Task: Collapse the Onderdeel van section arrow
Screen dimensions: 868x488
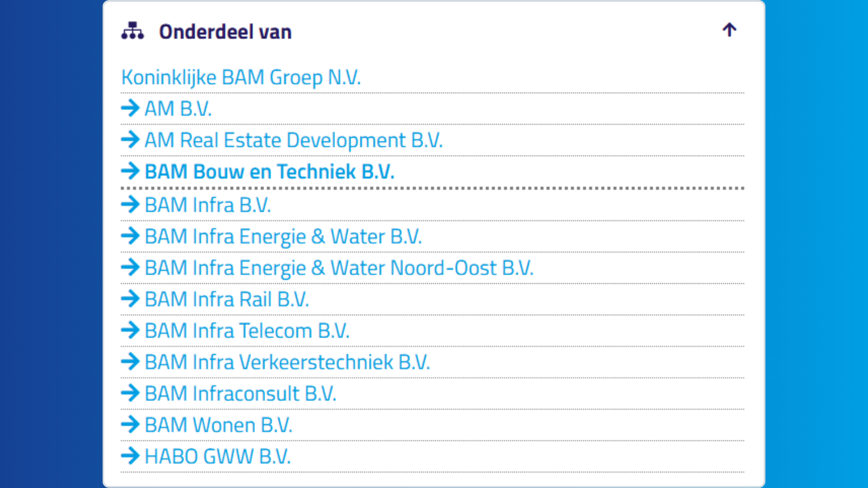Action: [x=729, y=30]
